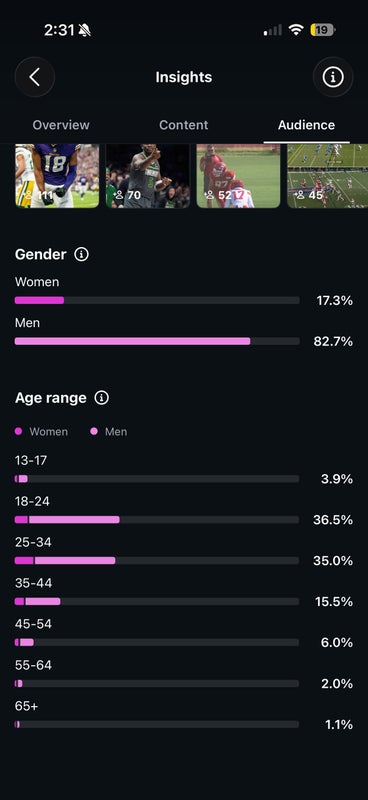Image resolution: width=368 pixels, height=800 pixels.
Task: Tap the Wi-Fi icon in the status bar
Action: (x=296, y=30)
